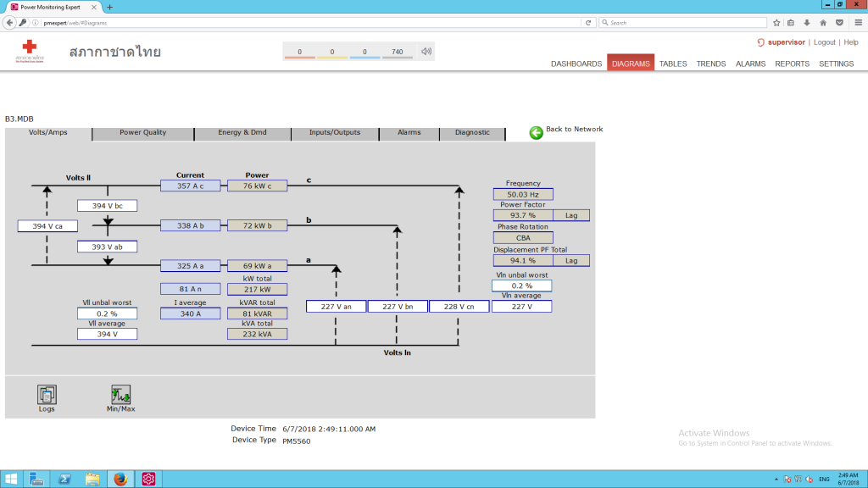Go to Firefox home page icon
This screenshot has height=488, width=868.
(822, 22)
